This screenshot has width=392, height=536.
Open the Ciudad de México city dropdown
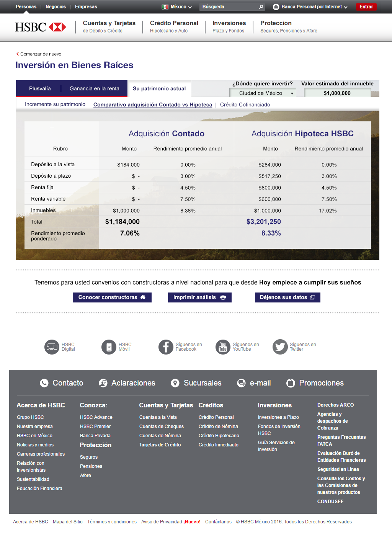[263, 93]
